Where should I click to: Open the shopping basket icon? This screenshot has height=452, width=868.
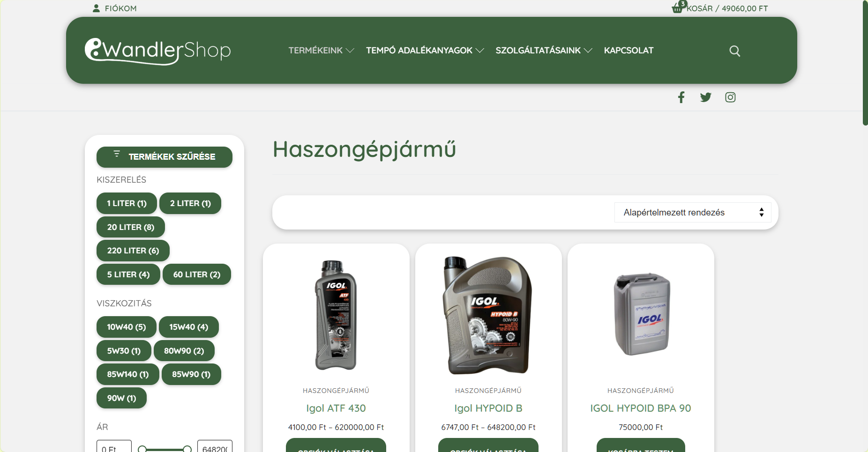678,7
